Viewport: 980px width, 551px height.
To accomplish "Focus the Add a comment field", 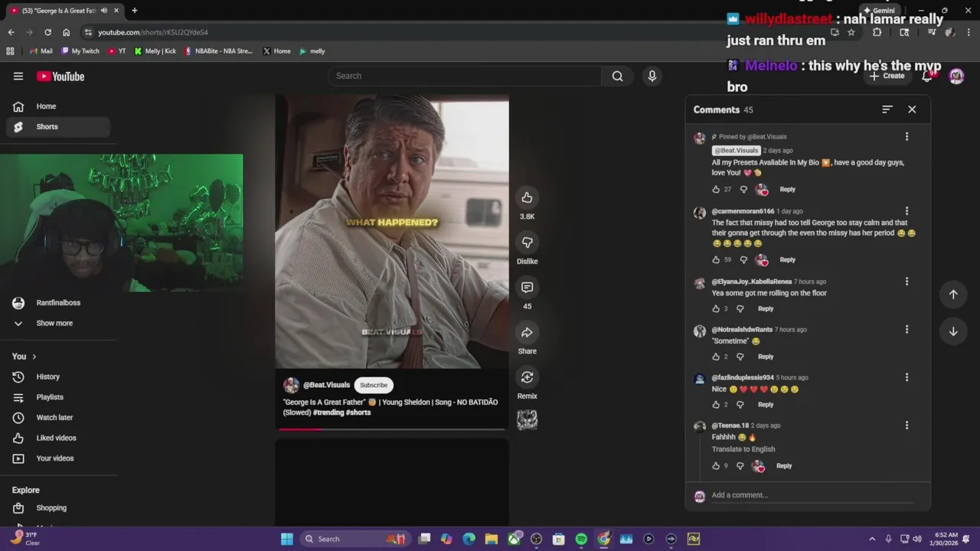I will 812,495.
